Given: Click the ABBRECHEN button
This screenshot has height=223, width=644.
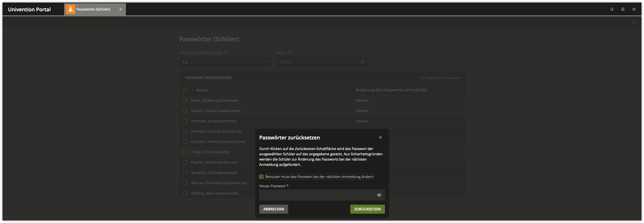Looking at the screenshot, I should click(274, 209).
